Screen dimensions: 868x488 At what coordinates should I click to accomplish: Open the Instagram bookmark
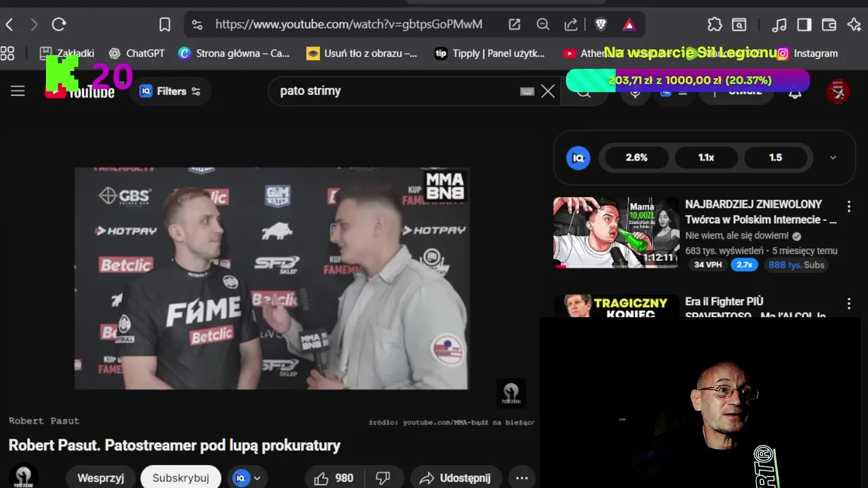click(x=808, y=53)
